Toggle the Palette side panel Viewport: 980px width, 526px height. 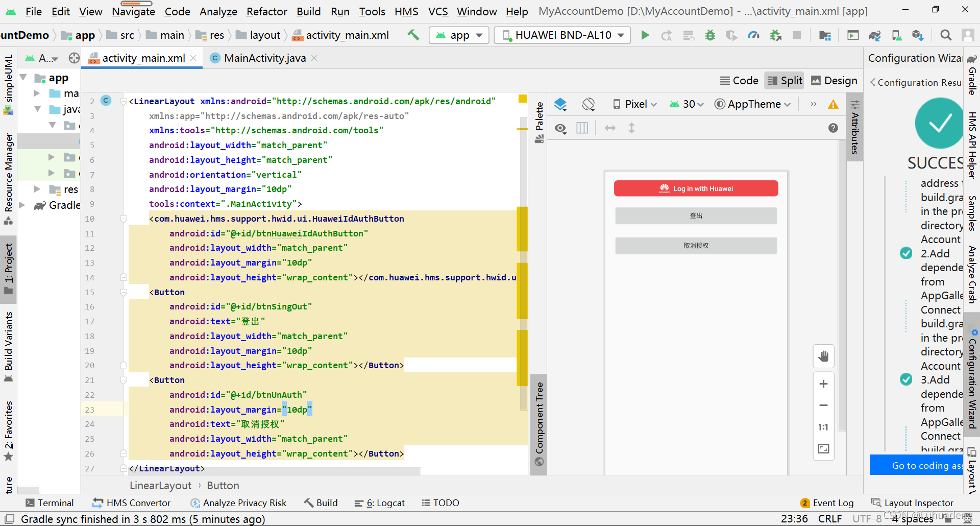pos(539,123)
